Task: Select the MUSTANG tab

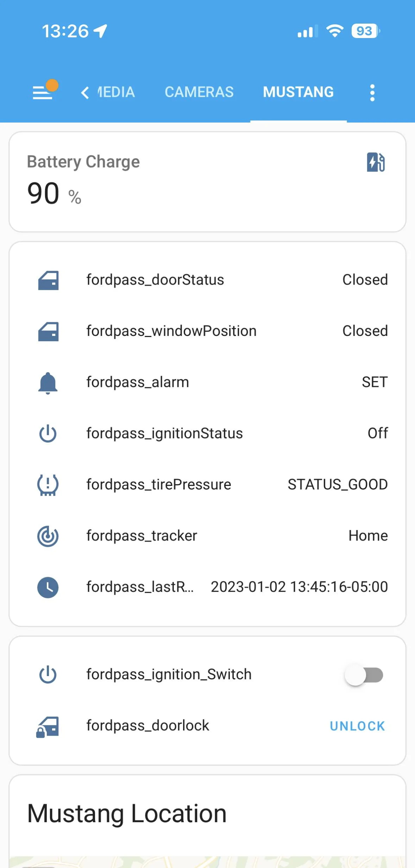Action: coord(298,92)
